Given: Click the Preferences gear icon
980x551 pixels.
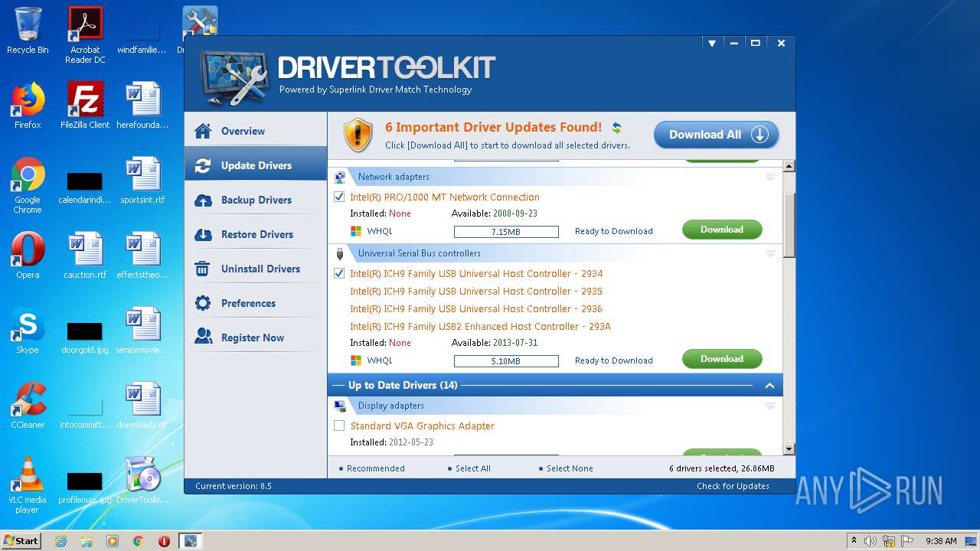Looking at the screenshot, I should tap(203, 303).
